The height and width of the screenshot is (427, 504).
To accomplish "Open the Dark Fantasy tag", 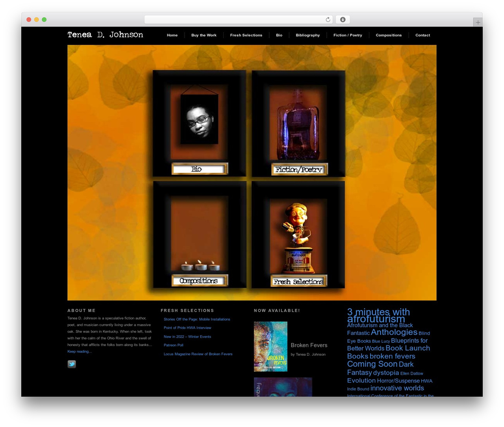I will 380,368.
